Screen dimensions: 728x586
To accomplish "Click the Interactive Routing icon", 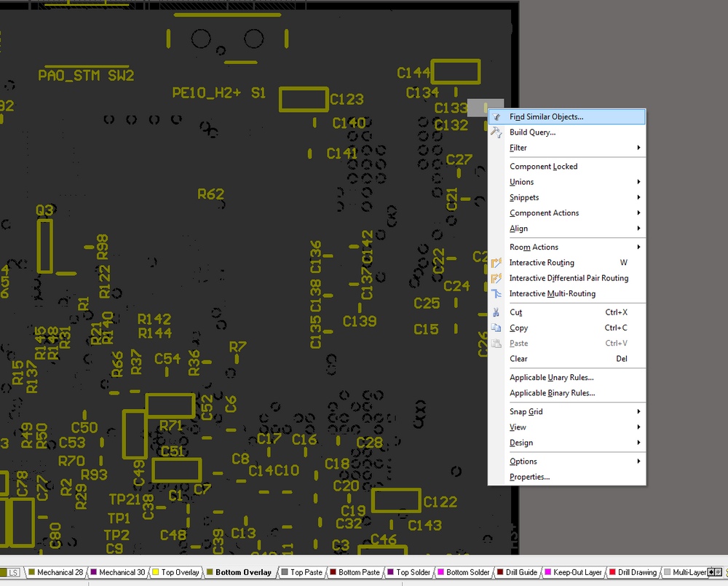I will click(496, 263).
